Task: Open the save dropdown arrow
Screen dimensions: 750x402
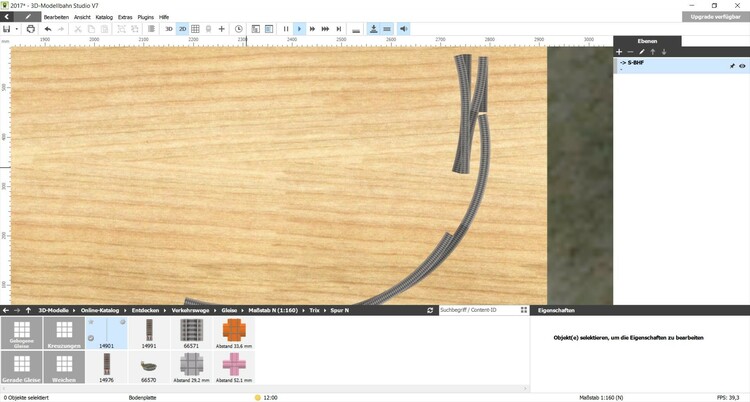Action: 17,29
